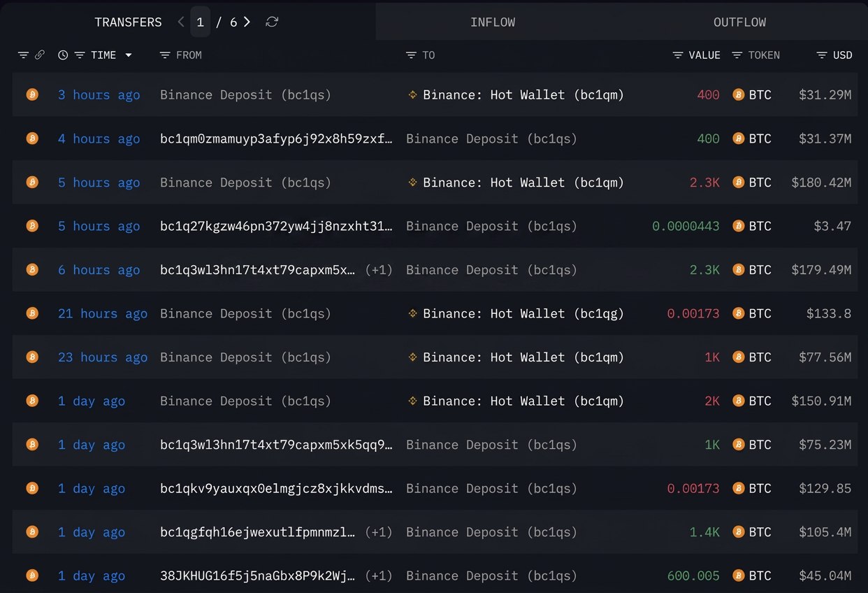Image resolution: width=868 pixels, height=593 pixels.
Task: Open address bc1qm0zmamuyp3afyp6j92x8h59zxf…
Action: [276, 138]
